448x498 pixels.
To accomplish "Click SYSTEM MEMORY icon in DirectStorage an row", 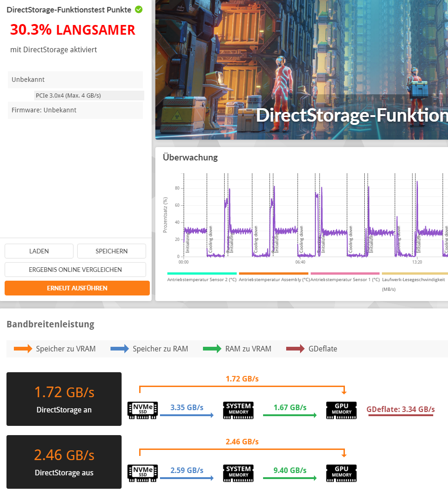I will 239,410.
